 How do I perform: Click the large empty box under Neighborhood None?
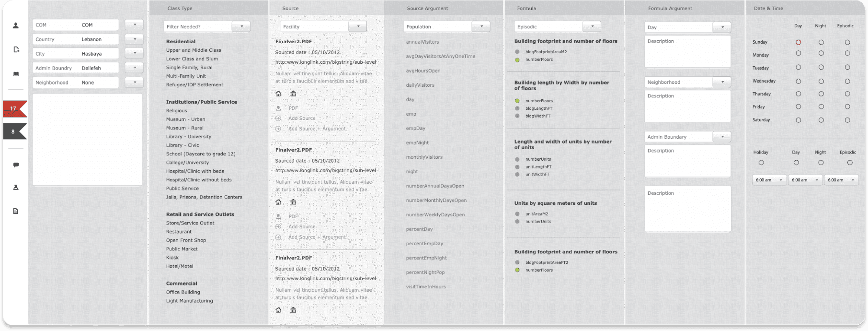87,139
